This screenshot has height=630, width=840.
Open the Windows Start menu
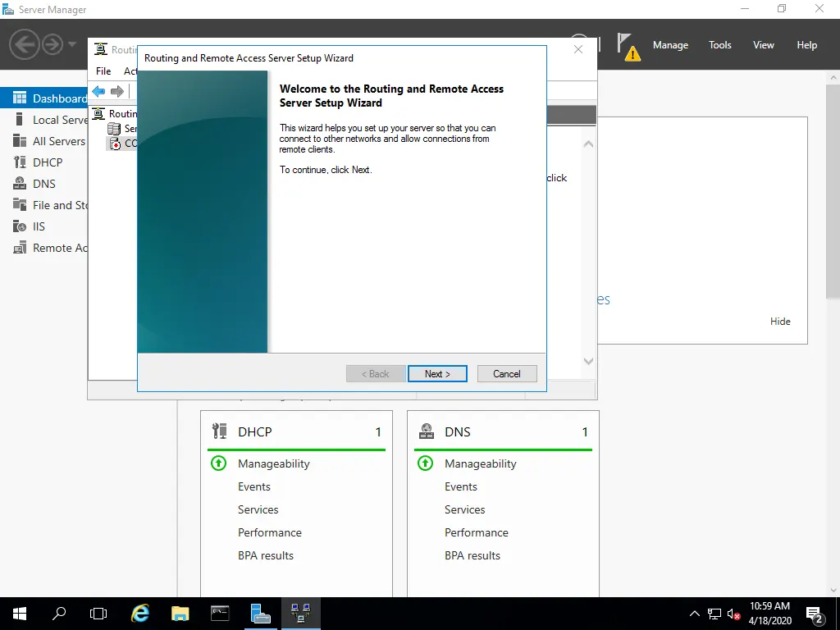pyautogui.click(x=20, y=614)
